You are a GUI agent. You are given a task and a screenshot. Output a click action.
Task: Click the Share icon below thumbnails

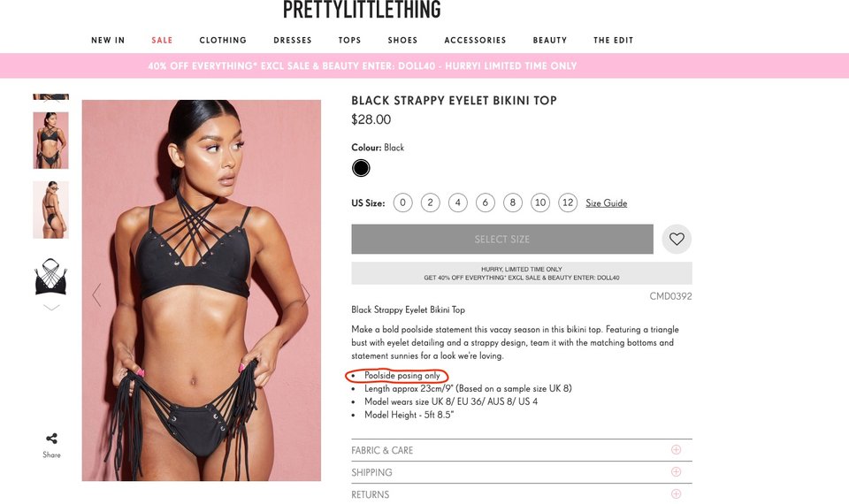tap(51, 439)
